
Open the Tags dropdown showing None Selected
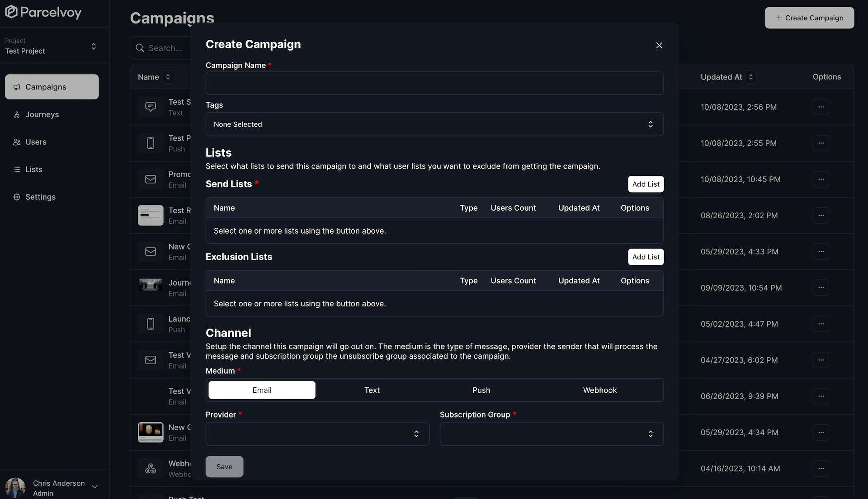point(434,124)
